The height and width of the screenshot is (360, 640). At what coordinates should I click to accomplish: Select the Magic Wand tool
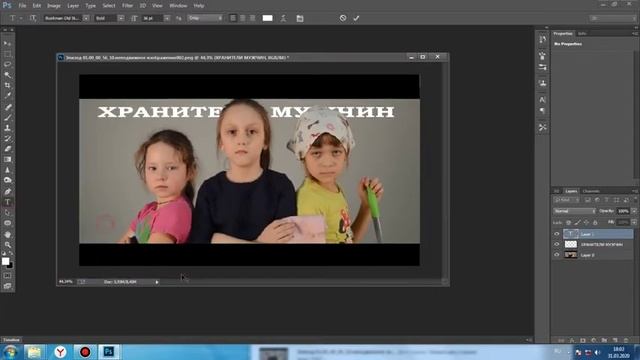click(7, 75)
